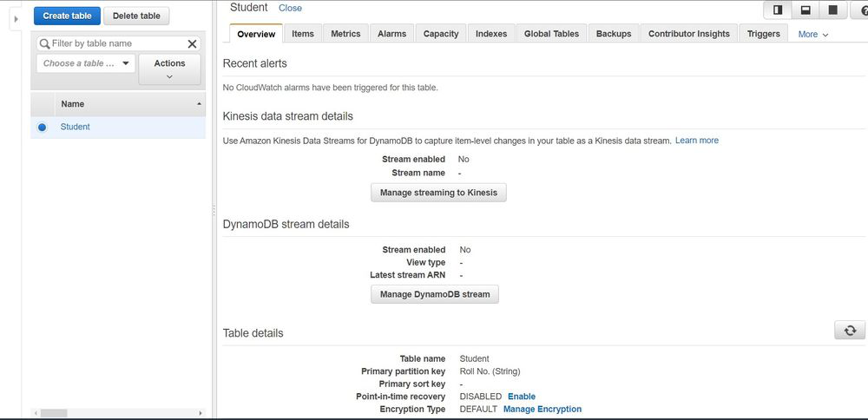868x420 pixels.
Task: Sort tables using the Name column arrow
Action: 201,104
